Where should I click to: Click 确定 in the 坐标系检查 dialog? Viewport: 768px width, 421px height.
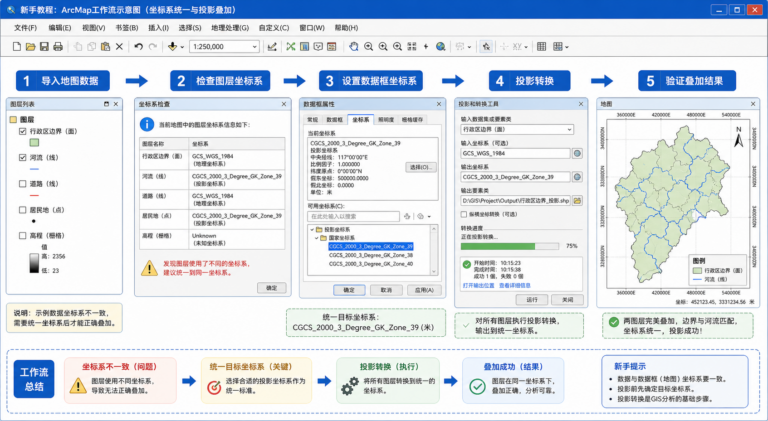tap(272, 288)
